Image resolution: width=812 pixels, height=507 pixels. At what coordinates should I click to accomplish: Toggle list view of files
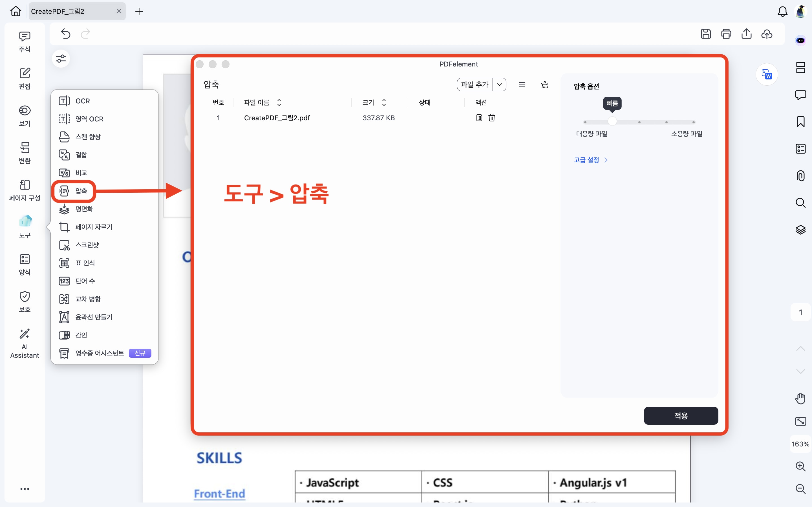coord(522,85)
